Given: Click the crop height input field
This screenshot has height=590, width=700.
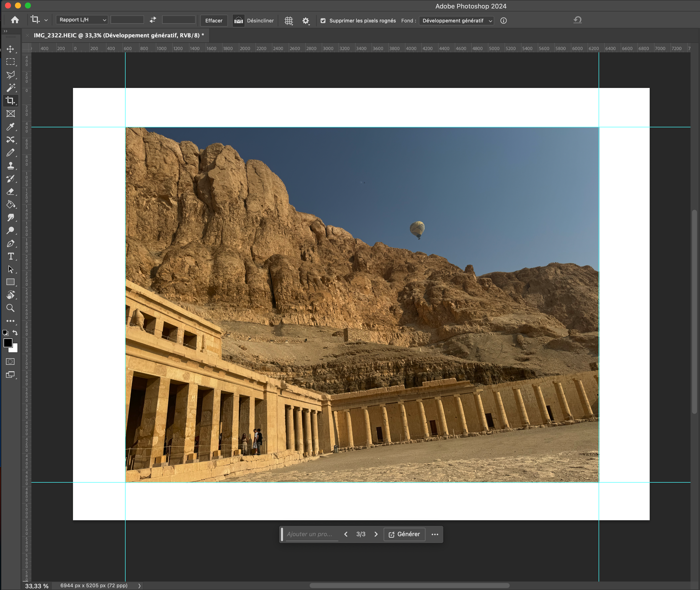Looking at the screenshot, I should tap(179, 20).
